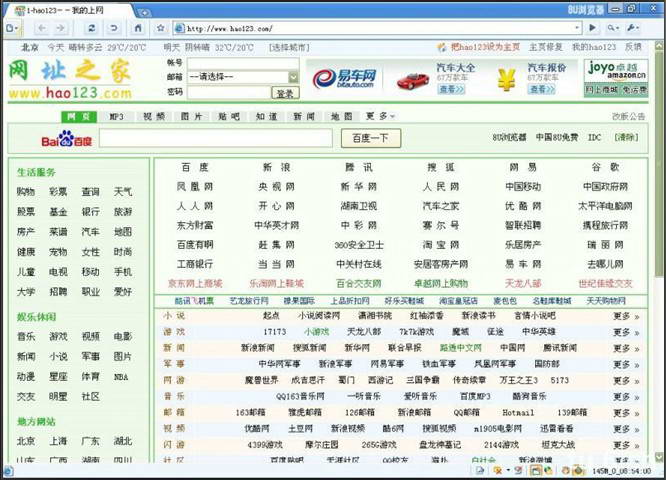Switch to the 视频 search tab
The width and height of the screenshot is (666, 480).
tap(154, 116)
